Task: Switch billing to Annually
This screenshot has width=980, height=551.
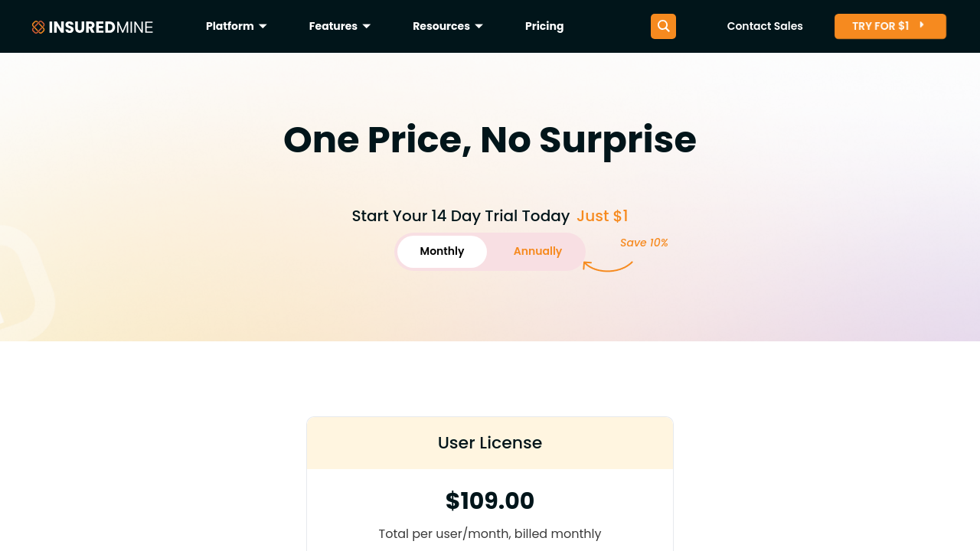Action: click(537, 251)
